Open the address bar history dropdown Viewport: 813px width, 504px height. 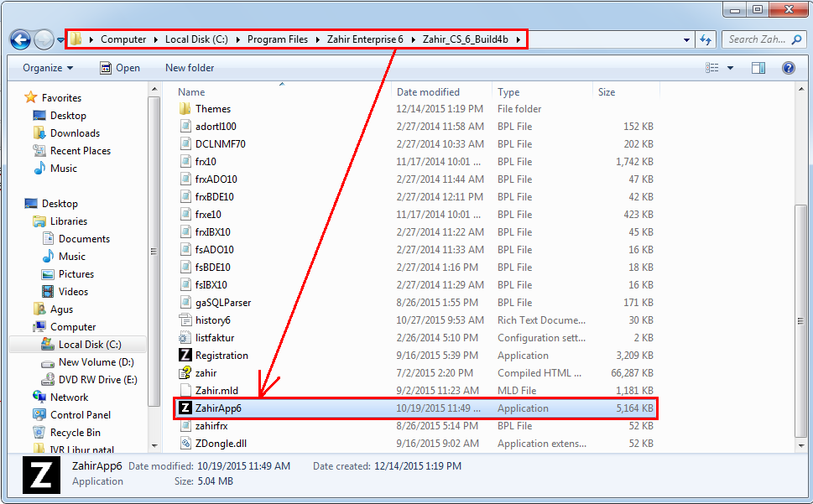point(686,39)
